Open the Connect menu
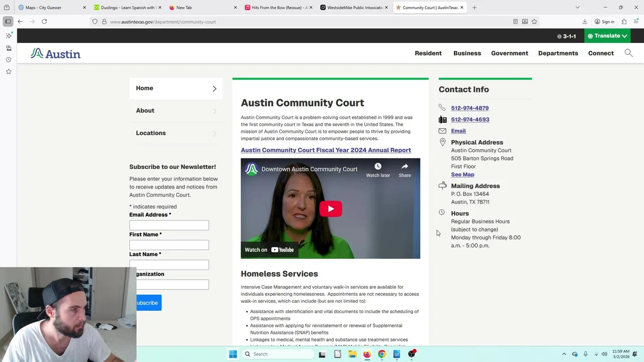Screen dimensions: 644x362 point(601,53)
